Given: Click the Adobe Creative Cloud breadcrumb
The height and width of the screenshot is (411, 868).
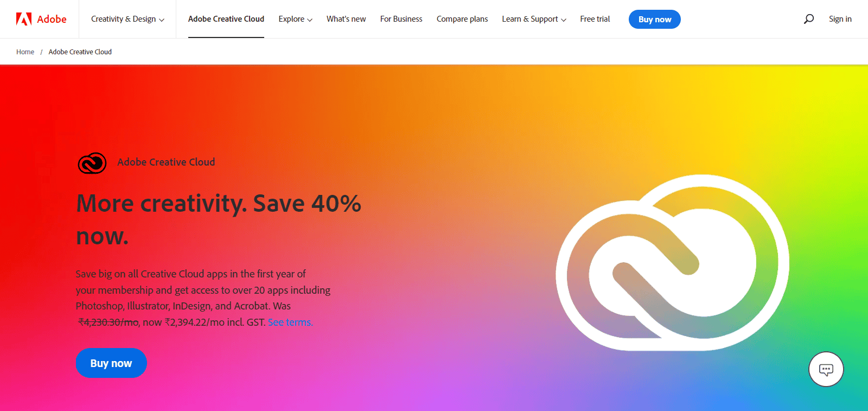Looking at the screenshot, I should [x=80, y=52].
